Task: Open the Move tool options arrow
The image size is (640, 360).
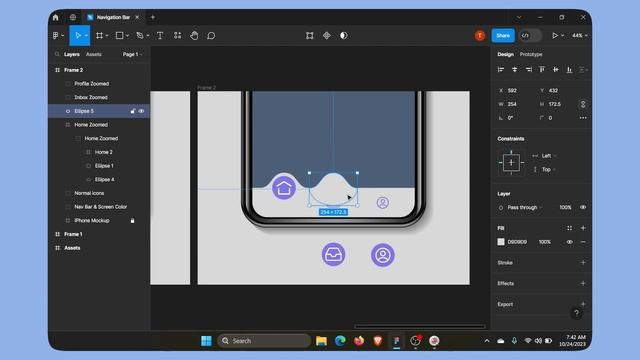Action: coord(86,36)
